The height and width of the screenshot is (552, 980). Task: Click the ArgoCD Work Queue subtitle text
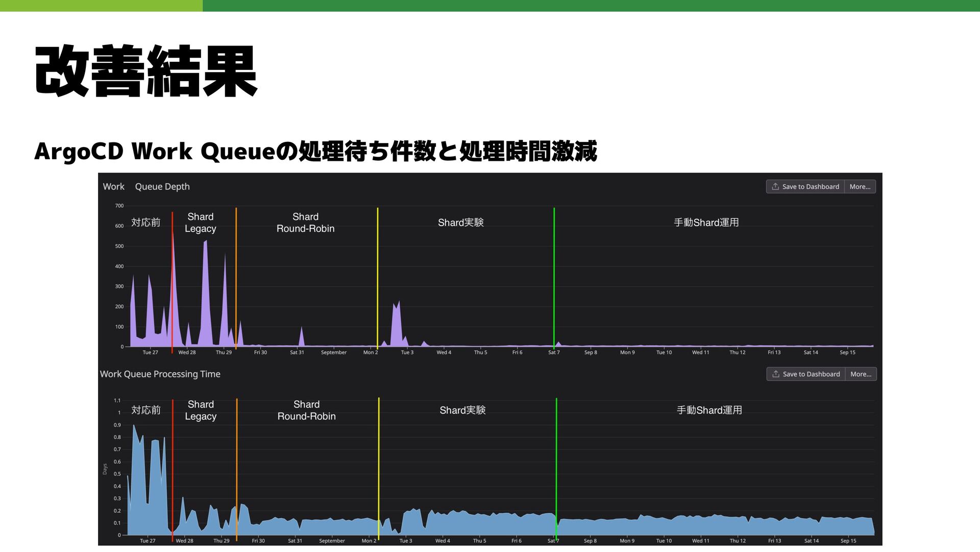click(x=315, y=151)
